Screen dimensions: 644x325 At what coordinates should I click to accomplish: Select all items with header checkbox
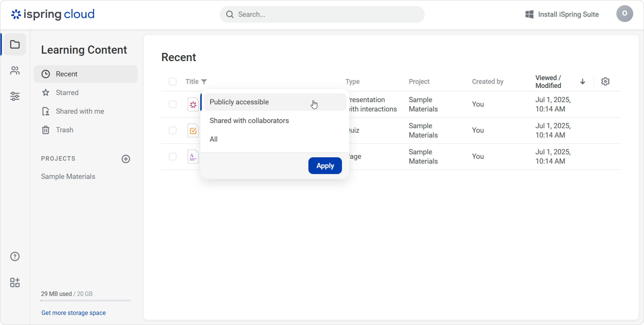(172, 81)
